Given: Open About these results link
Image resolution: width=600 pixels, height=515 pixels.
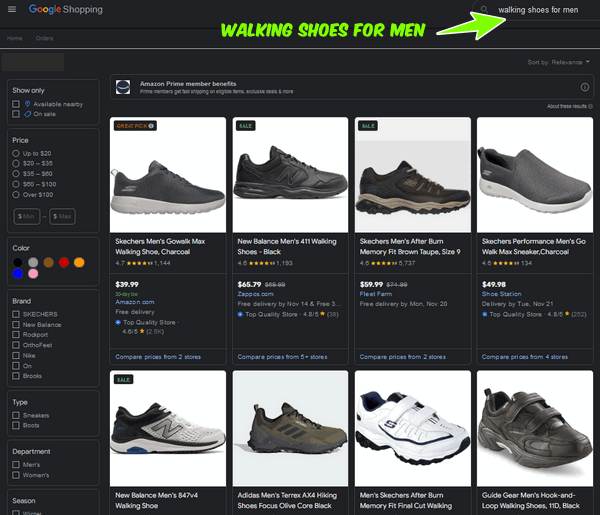Looking at the screenshot, I should click(x=567, y=106).
